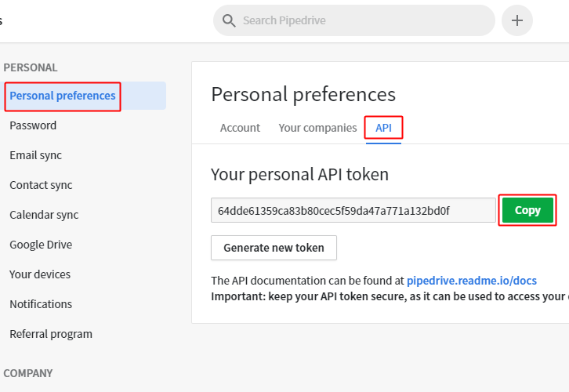Click the magnifying glass search icon
The width and height of the screenshot is (569, 392).
pyautogui.click(x=229, y=20)
